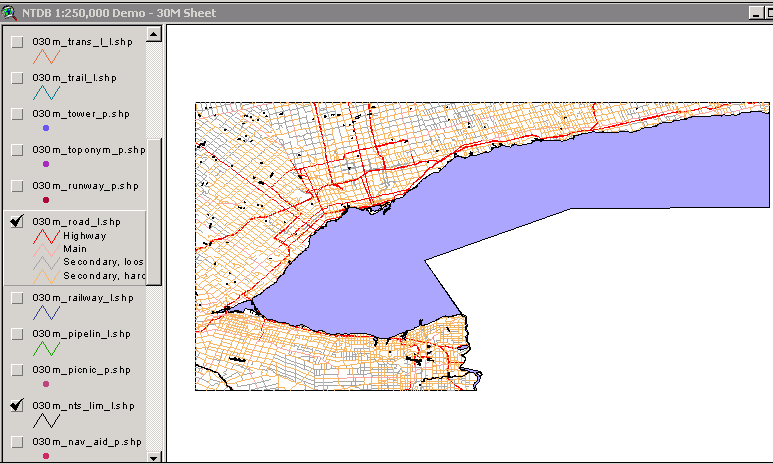Enable the 030m_trail_l.shp layer checkbox
773x464 pixels.
click(17, 78)
